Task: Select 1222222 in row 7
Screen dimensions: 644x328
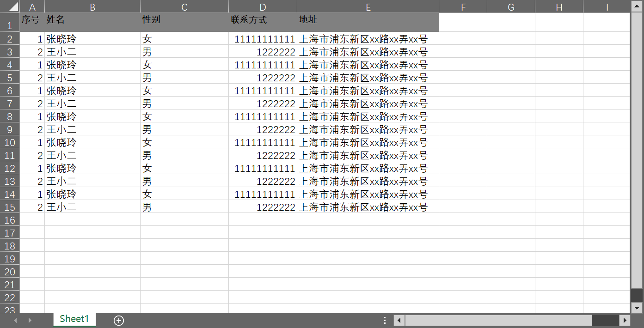Action: pyautogui.click(x=263, y=103)
